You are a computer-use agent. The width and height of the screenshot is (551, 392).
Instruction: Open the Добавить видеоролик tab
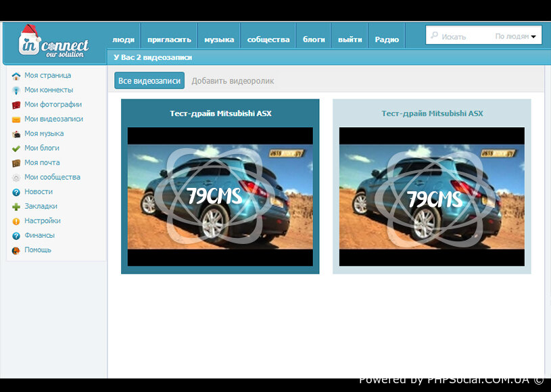tap(233, 80)
